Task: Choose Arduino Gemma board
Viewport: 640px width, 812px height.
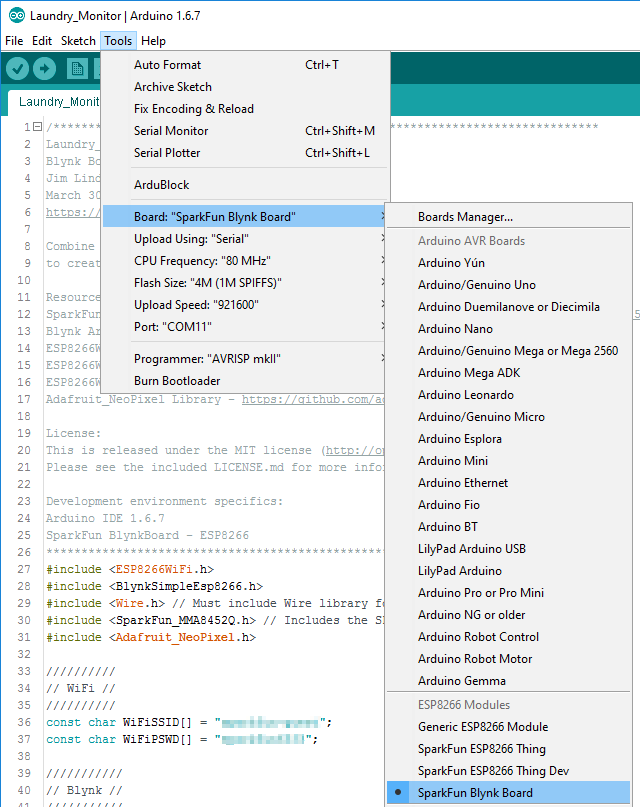Action: [x=508, y=681]
